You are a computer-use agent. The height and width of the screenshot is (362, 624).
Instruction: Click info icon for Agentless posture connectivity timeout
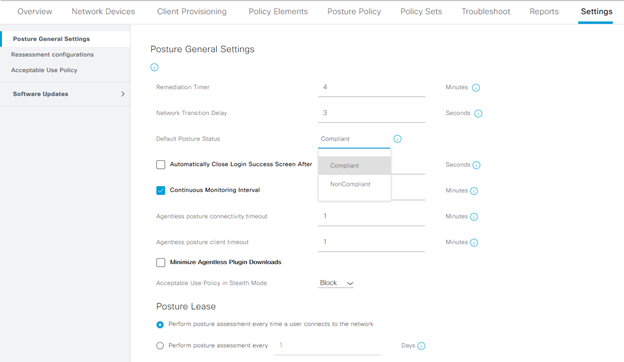(474, 217)
